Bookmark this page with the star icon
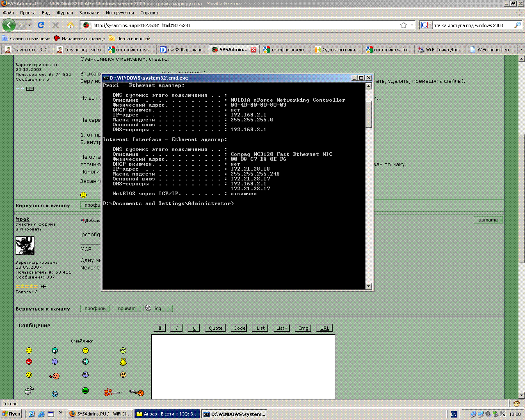Viewport: 525px width, 420px height. [x=404, y=25]
